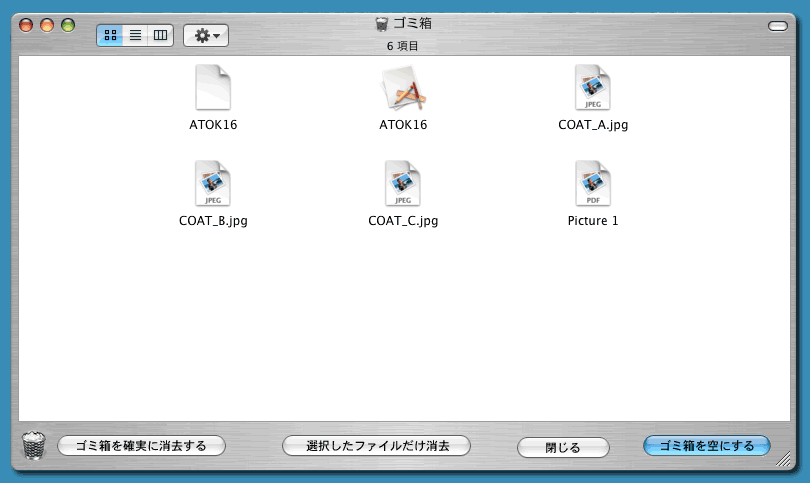Screen dimensions: 810x483
Task: Select the COAT_A.jpg file icon
Action: pyautogui.click(x=593, y=87)
